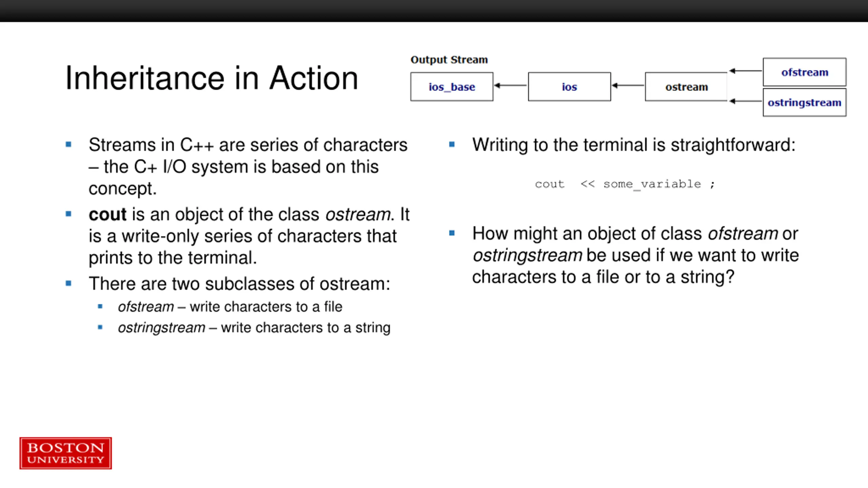Click the Writing to the terminal bullet
Screen dimensions: 868x488
point(634,145)
